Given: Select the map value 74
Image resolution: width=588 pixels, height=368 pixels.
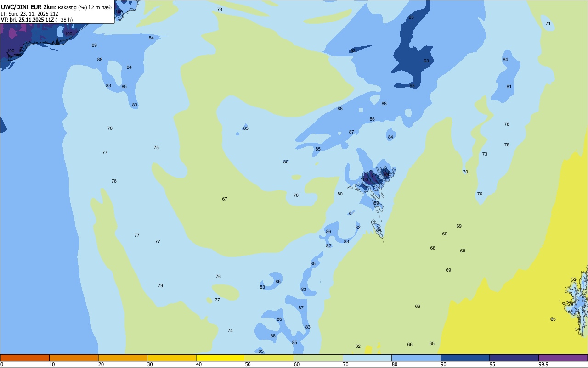Looking at the screenshot, I should pyautogui.click(x=230, y=331).
